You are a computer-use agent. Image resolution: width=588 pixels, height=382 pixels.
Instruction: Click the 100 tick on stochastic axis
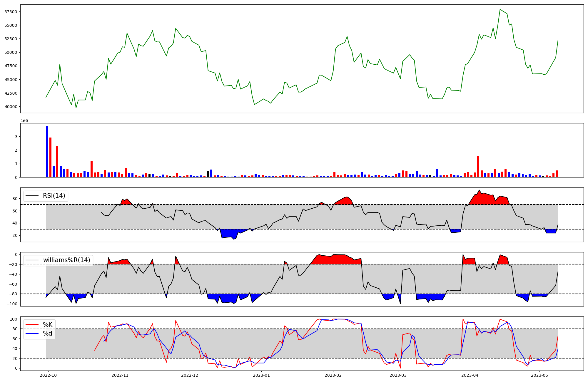(x=14, y=319)
